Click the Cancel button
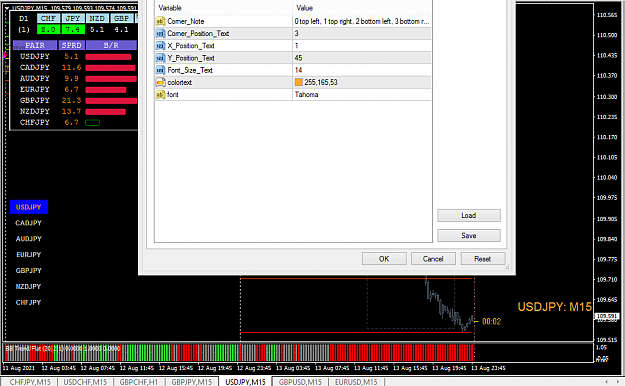 pos(433,259)
